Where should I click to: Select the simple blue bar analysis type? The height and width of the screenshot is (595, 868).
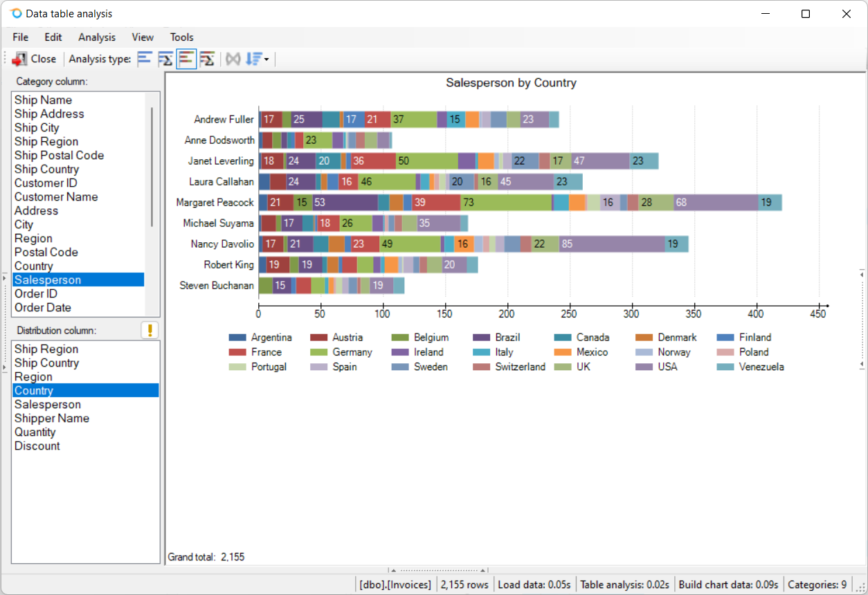click(x=144, y=59)
